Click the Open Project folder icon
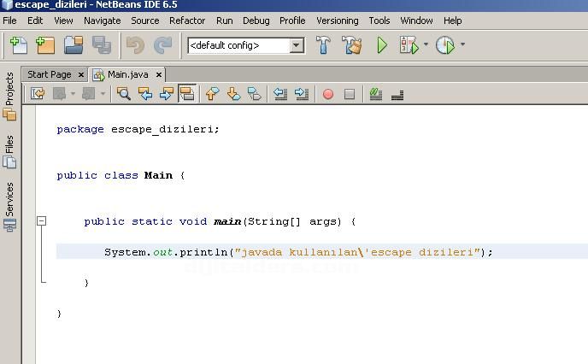Screen dimensions: 588x364 pyautogui.click(x=73, y=45)
